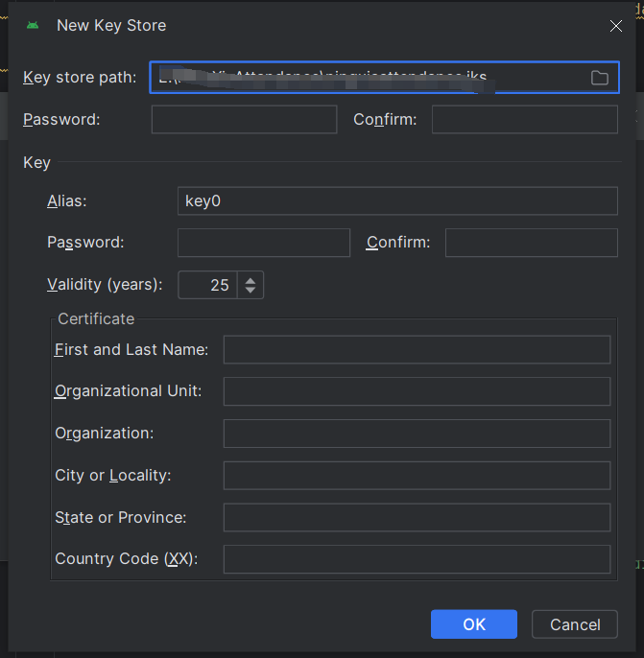The height and width of the screenshot is (658, 644).
Task: Click the State or Province field
Action: (x=417, y=517)
